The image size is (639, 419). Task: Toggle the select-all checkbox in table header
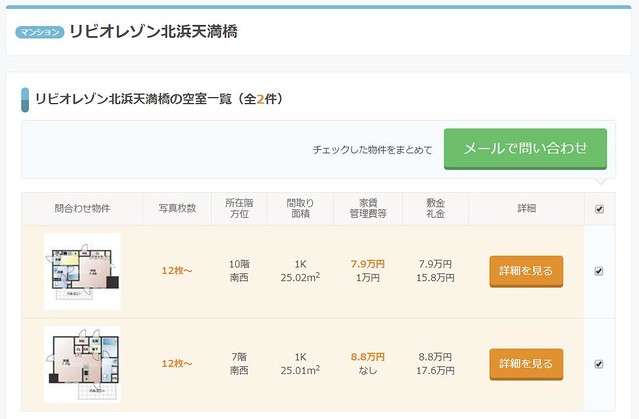(x=599, y=209)
